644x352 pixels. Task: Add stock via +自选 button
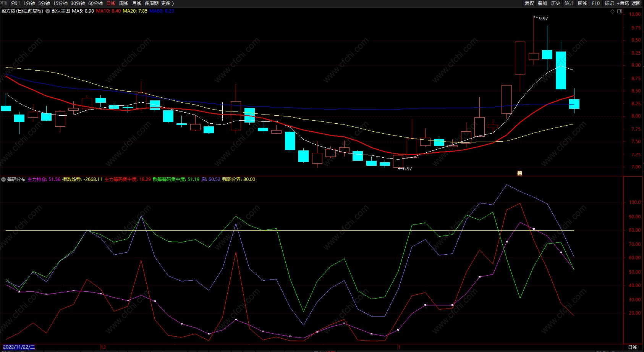pos(623,3)
